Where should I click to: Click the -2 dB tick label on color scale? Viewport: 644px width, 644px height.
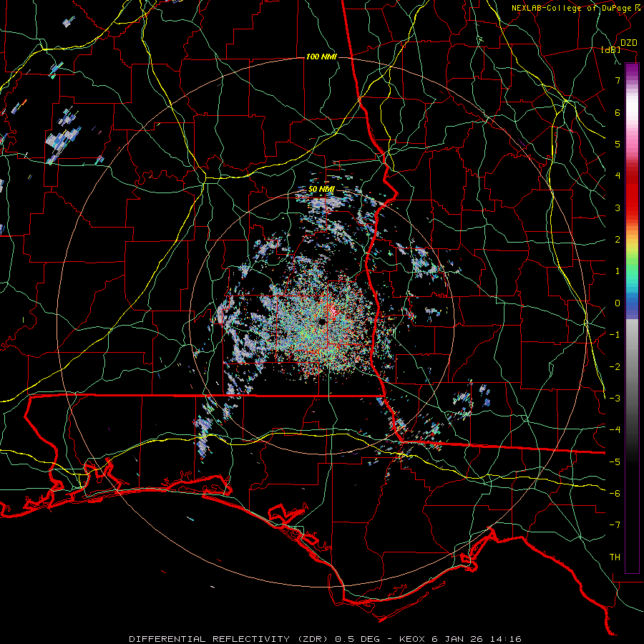[615, 367]
